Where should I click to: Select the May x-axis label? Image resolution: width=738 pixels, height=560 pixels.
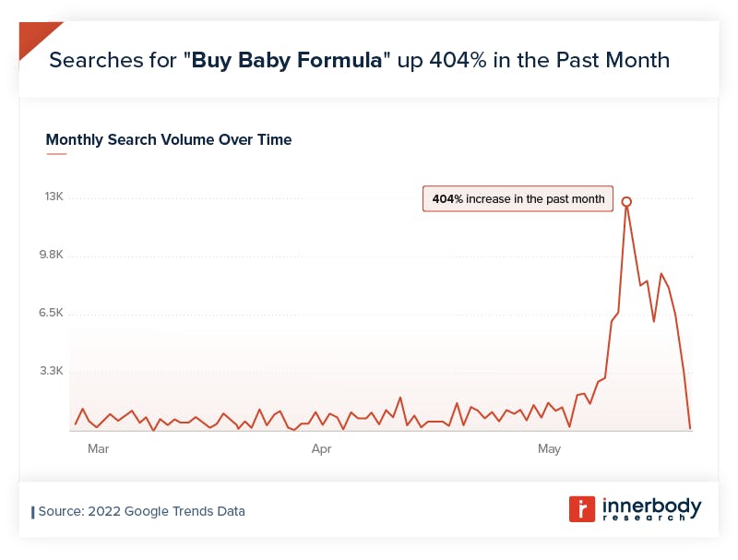[549, 448]
